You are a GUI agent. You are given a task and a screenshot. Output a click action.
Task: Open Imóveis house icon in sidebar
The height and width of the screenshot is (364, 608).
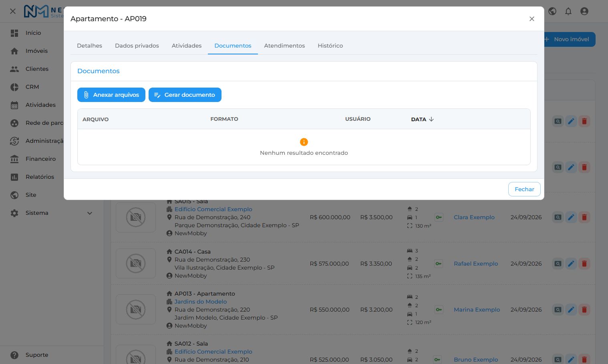pyautogui.click(x=14, y=51)
